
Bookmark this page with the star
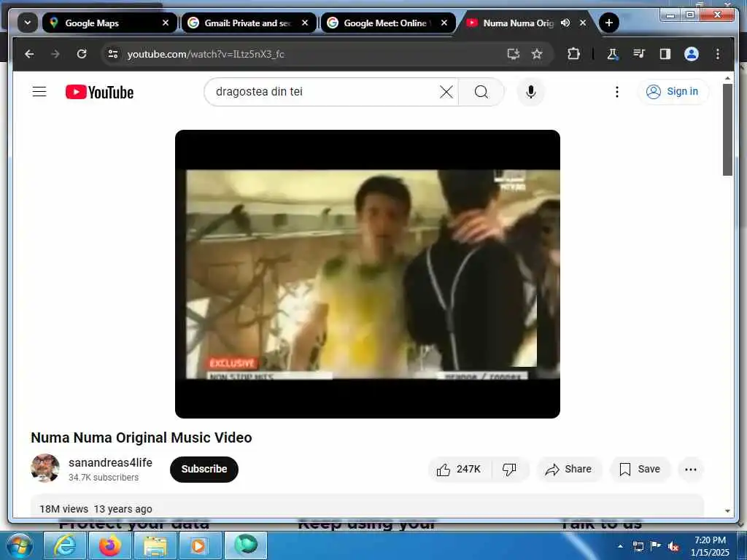(x=537, y=54)
